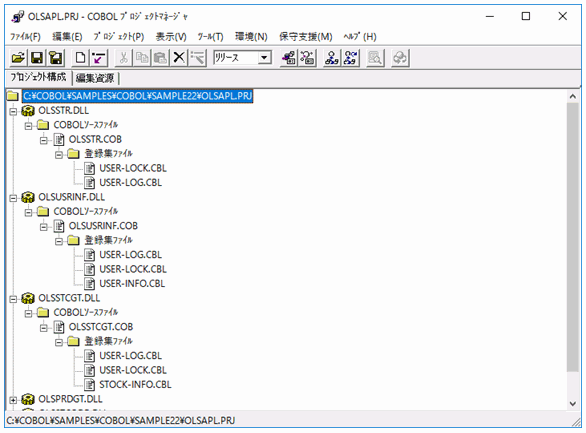
Task: Click the yellow folder icon of project root
Action: pos(12,96)
